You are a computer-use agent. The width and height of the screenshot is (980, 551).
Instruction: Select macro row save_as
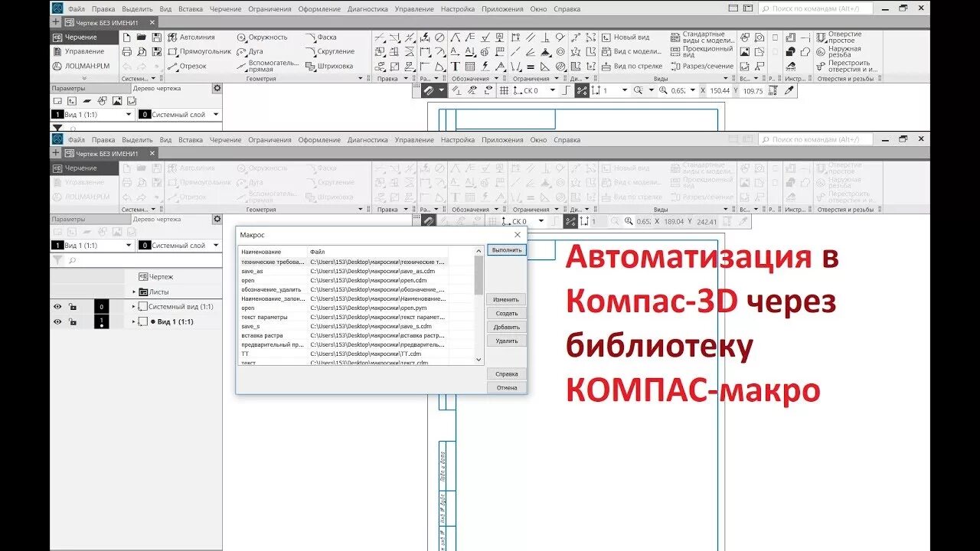click(x=343, y=271)
